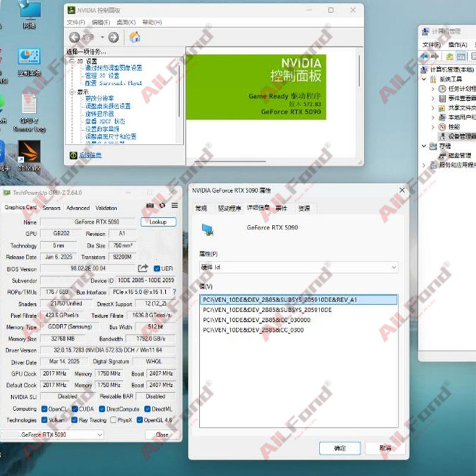Open the GeForce RTX 5090 GPU selector dropdown
Viewport: 476px width, 476px height.
click(x=52, y=434)
